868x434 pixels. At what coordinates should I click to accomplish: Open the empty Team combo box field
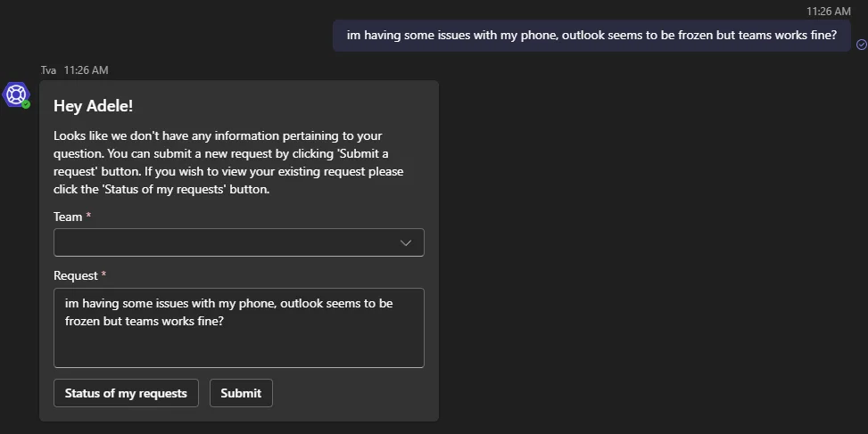(x=238, y=242)
